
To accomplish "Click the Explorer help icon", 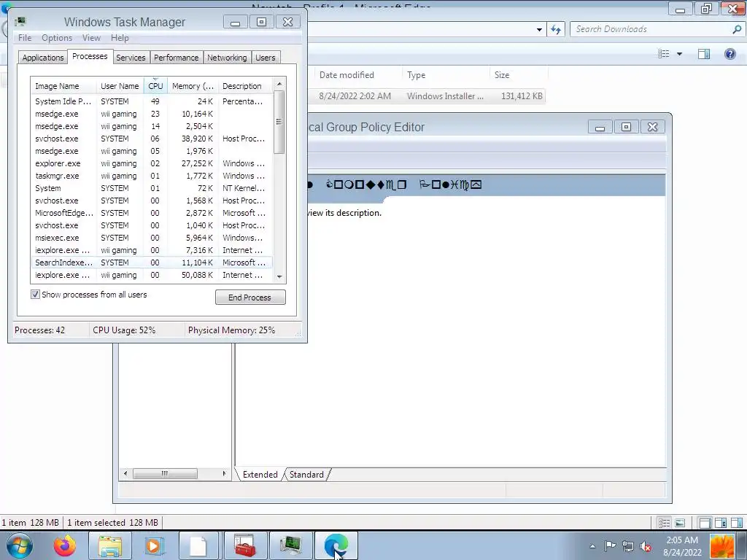I will click(729, 54).
